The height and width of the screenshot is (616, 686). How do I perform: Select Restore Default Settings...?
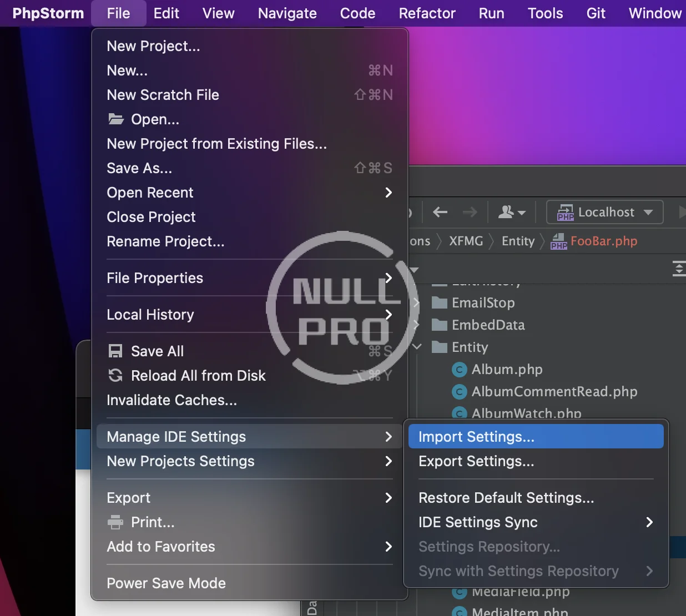(536, 498)
